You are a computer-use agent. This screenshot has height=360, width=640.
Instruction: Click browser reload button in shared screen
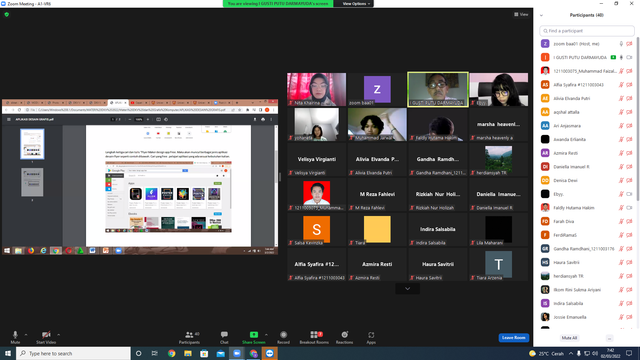pyautogui.click(x=19, y=110)
